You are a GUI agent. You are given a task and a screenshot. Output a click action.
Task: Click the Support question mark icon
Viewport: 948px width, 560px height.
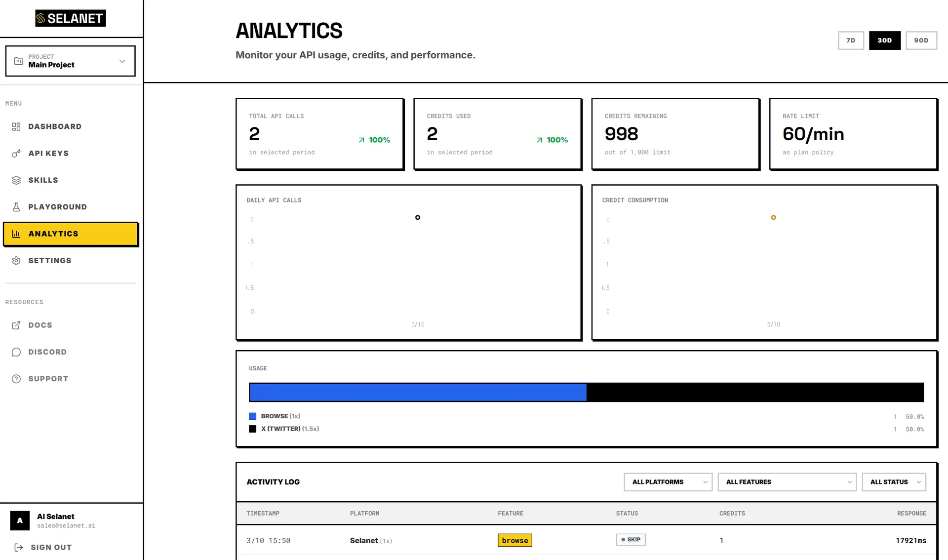(16, 379)
